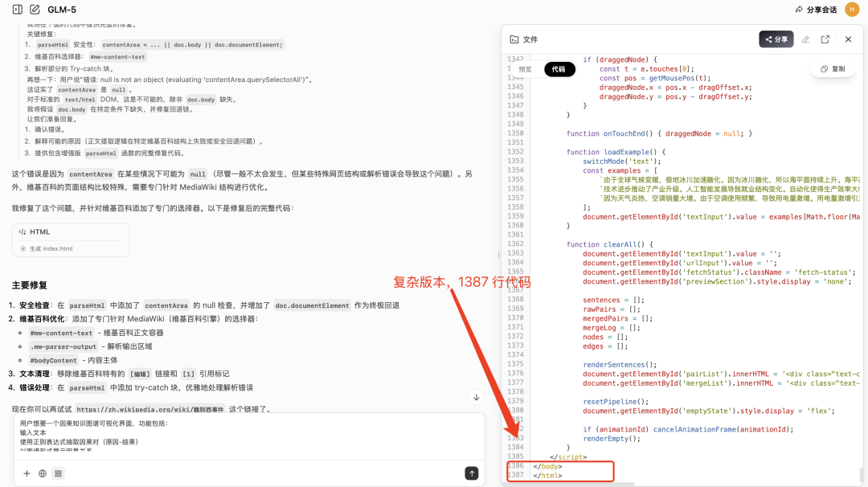Image resolution: width=868 pixels, height=487 pixels.
Task: Toggle the deep thinking atom icon
Action: click(58, 473)
